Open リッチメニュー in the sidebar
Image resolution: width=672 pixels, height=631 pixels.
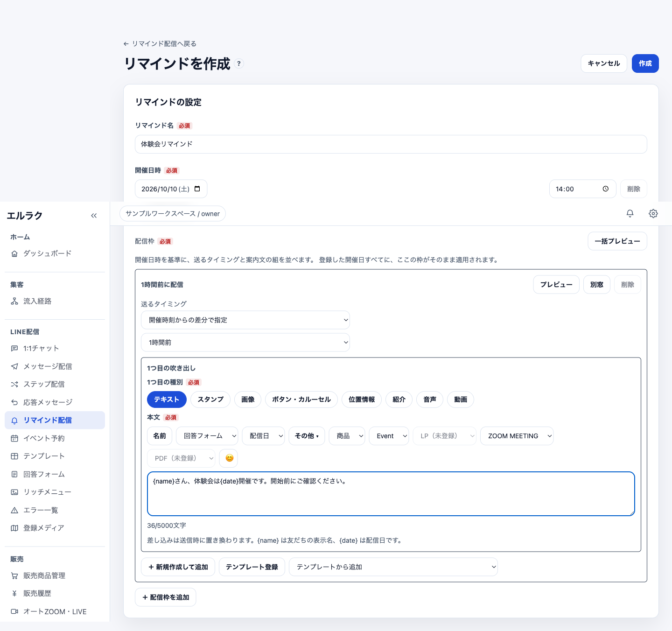[x=55, y=492]
